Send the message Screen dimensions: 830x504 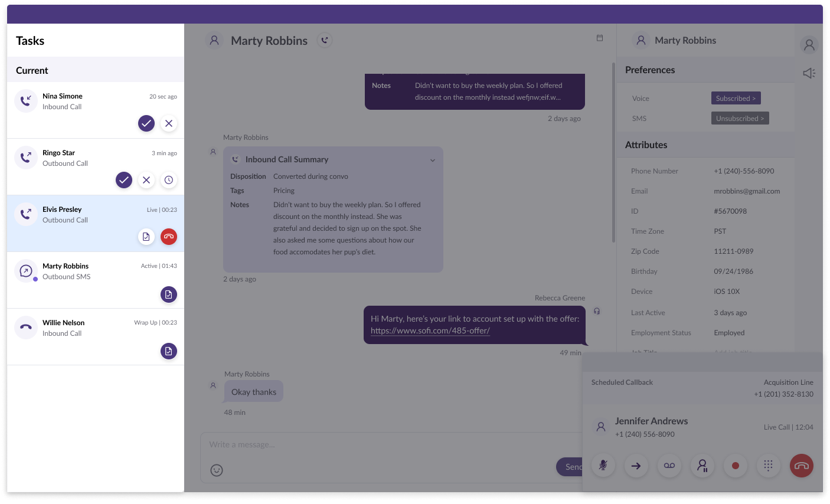click(570, 467)
